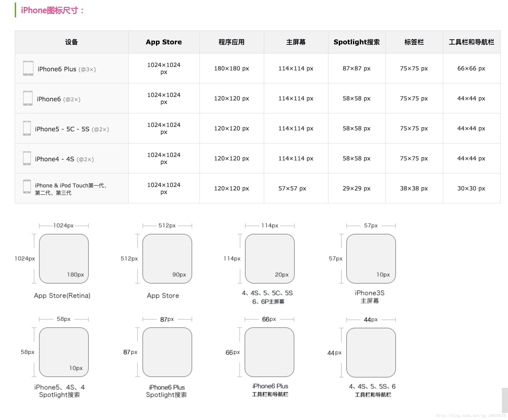The height and width of the screenshot is (420, 508).
Task: Click the iPhone图标尺寸 heading
Action: coord(52,10)
